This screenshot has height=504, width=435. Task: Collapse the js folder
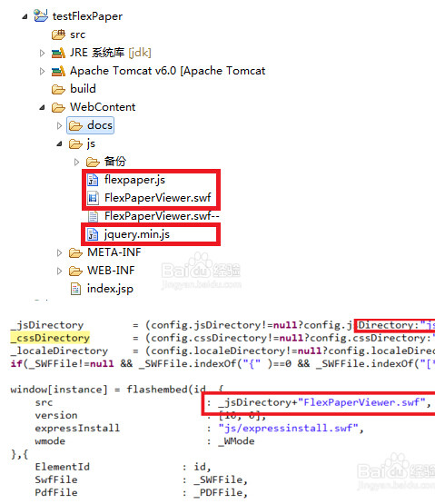click(59, 143)
